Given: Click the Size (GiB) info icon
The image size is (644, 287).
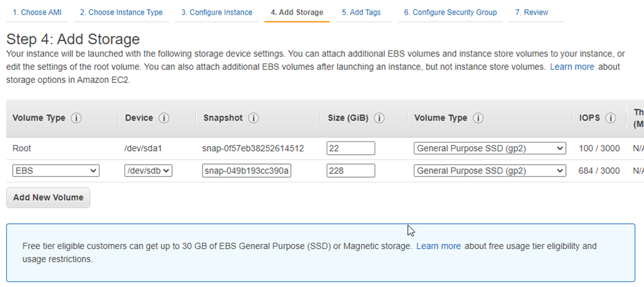Looking at the screenshot, I should click(x=379, y=118).
